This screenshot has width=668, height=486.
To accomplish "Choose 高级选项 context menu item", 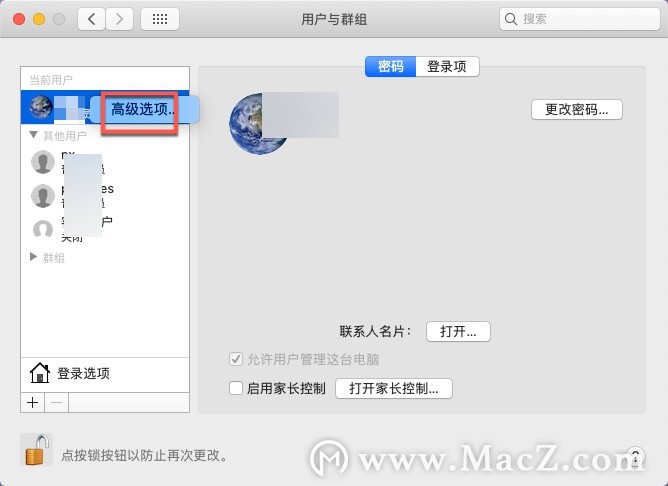I will tap(144, 110).
